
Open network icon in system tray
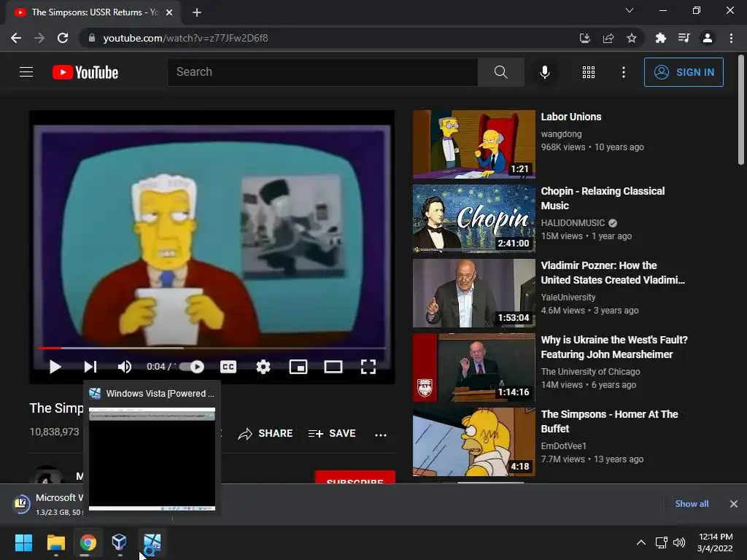(661, 542)
